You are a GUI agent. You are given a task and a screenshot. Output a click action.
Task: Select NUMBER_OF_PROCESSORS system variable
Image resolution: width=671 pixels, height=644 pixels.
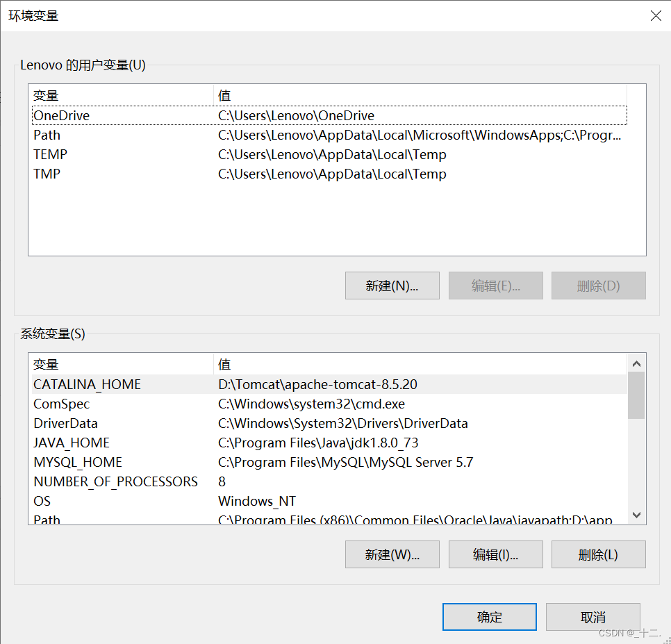[329, 481]
